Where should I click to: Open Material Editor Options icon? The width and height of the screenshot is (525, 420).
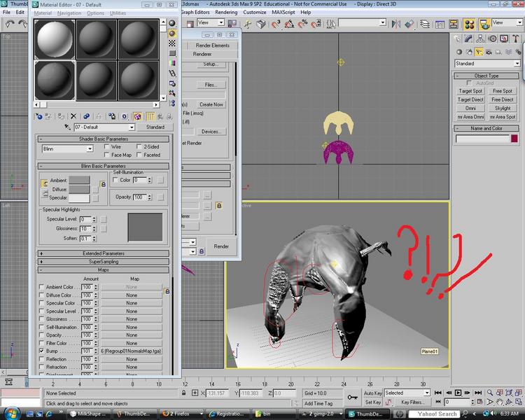pos(172,83)
